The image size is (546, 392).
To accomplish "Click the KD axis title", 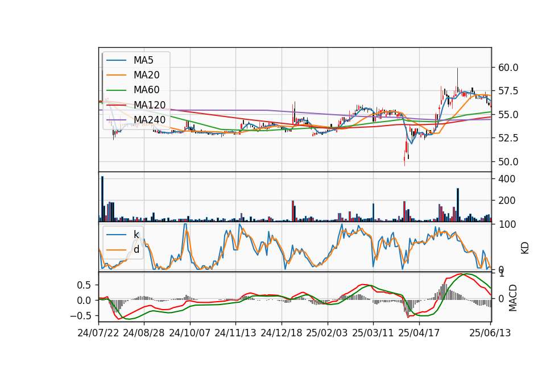I will click(x=525, y=248).
